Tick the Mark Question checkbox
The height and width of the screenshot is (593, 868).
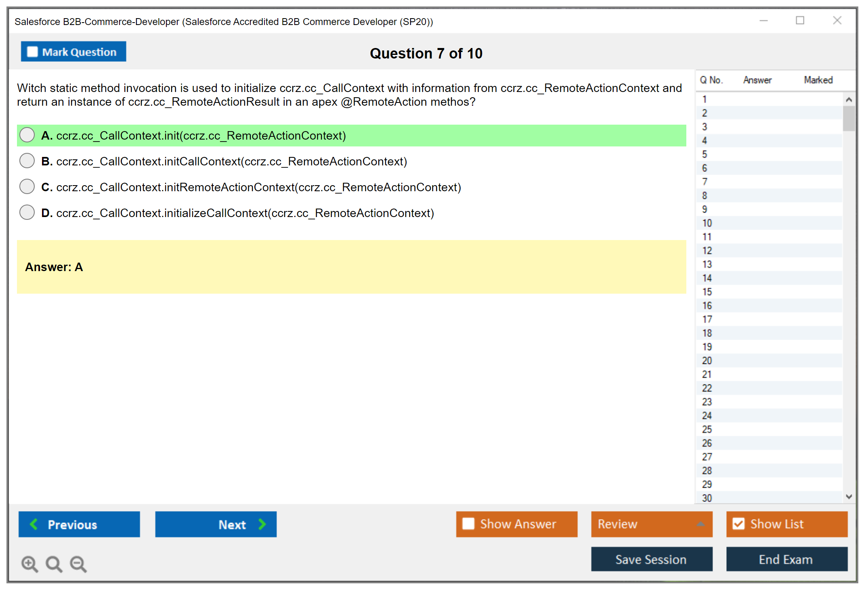point(32,52)
